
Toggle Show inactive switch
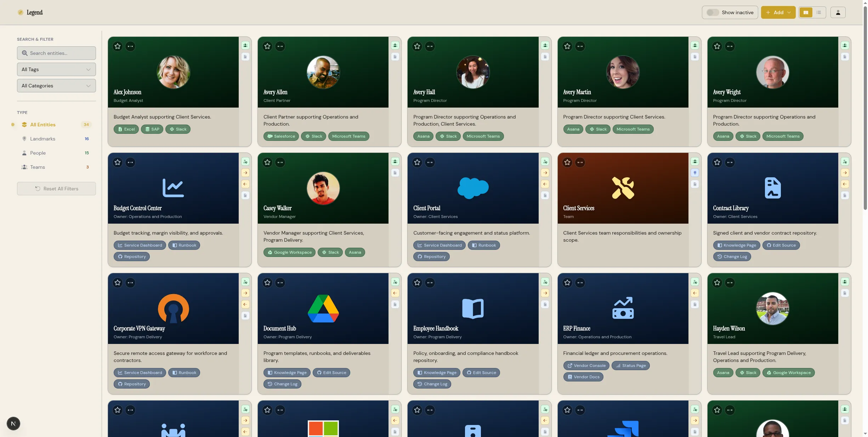712,12
